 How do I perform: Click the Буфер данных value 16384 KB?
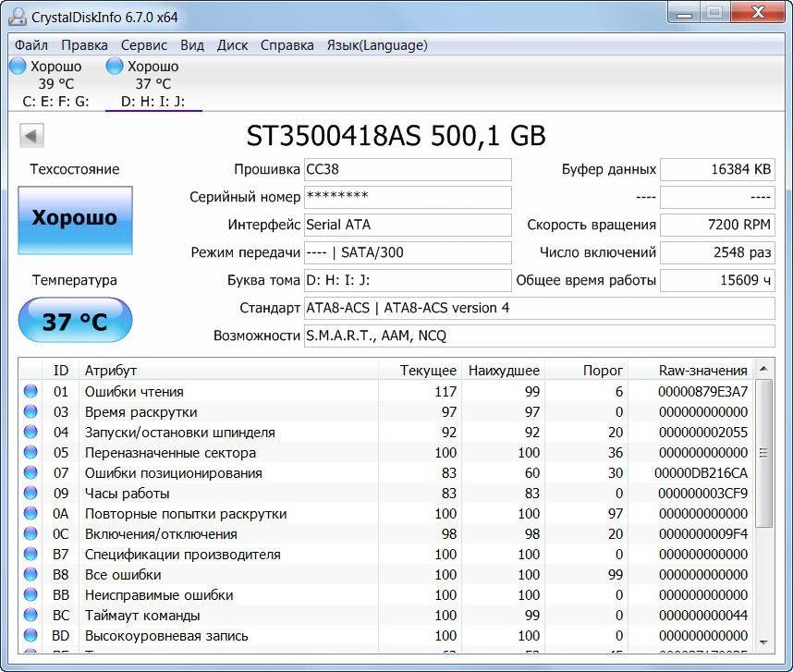click(x=717, y=169)
